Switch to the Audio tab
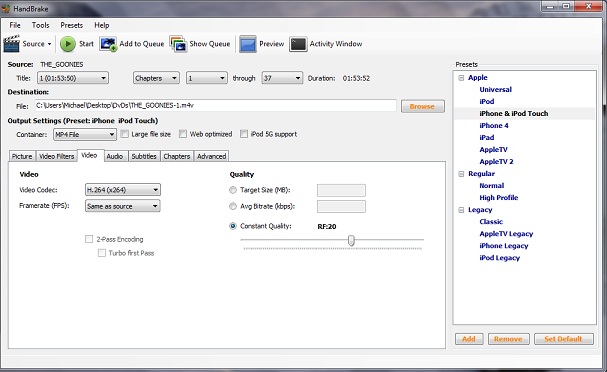This screenshot has width=607, height=372. (115, 156)
